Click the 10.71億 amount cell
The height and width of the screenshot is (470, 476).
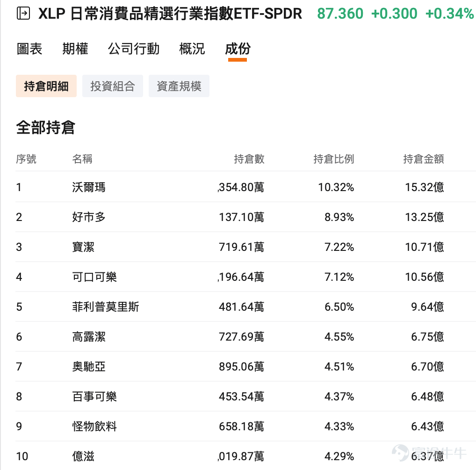tap(425, 247)
